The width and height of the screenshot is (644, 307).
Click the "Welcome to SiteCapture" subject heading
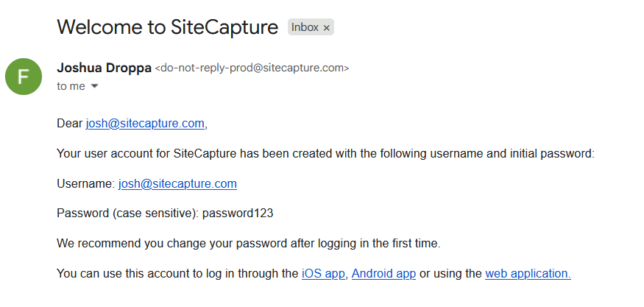click(x=167, y=27)
